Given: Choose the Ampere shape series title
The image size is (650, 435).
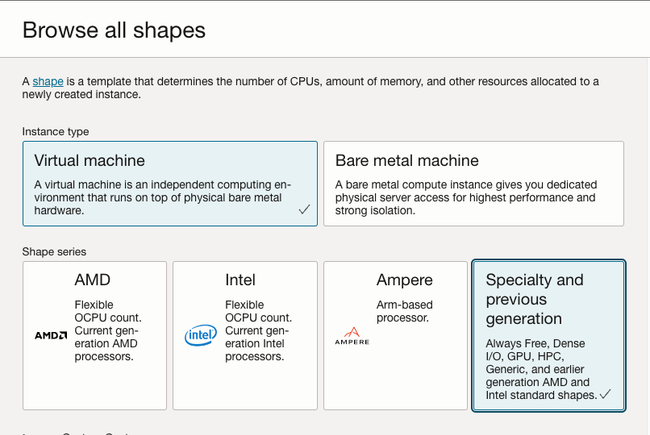Looking at the screenshot, I should (405, 280).
